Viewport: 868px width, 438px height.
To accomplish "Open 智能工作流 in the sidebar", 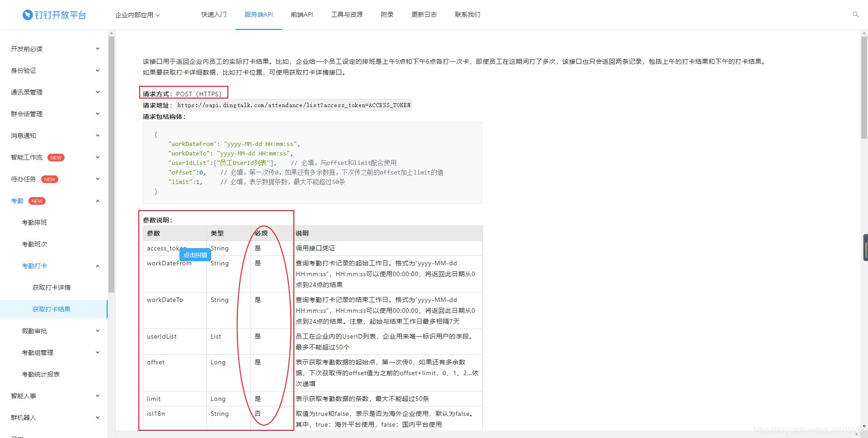I will (27, 157).
